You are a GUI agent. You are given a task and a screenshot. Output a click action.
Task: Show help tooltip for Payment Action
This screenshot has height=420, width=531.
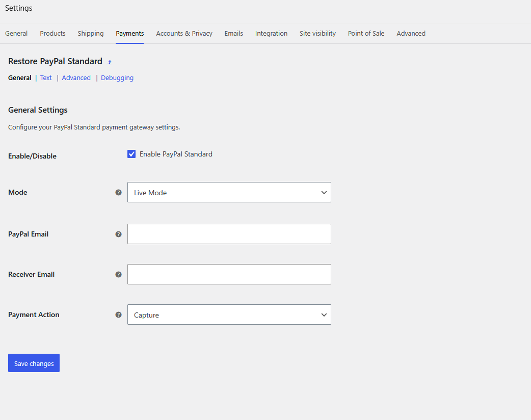pos(119,314)
